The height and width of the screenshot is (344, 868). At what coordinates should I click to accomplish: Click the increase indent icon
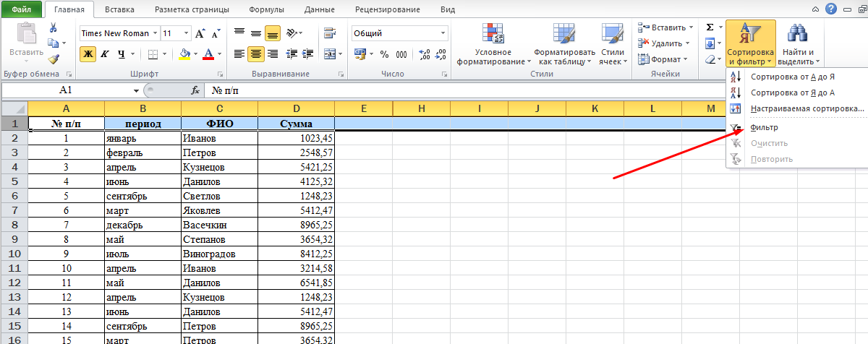click(x=307, y=54)
